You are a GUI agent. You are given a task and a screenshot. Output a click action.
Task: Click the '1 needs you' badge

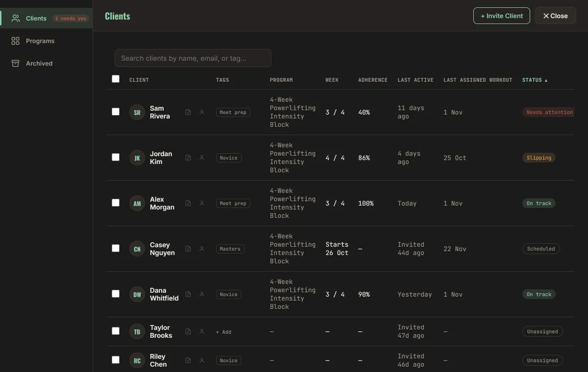[x=71, y=19]
